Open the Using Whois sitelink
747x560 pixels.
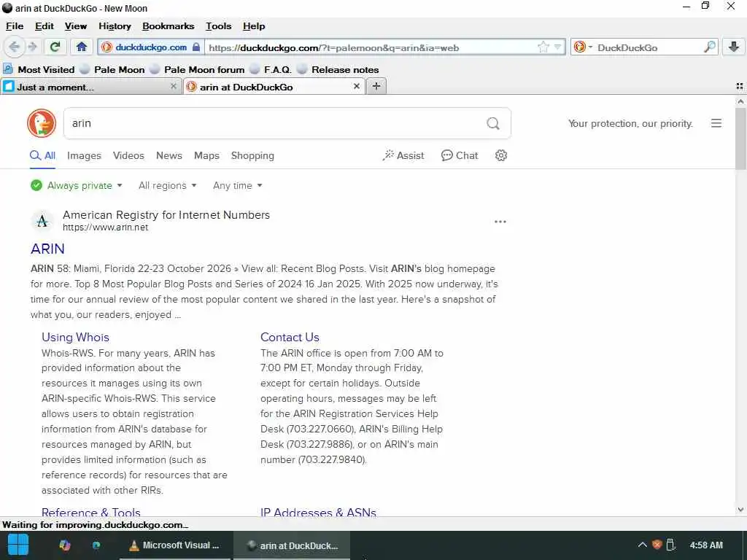[75, 337]
